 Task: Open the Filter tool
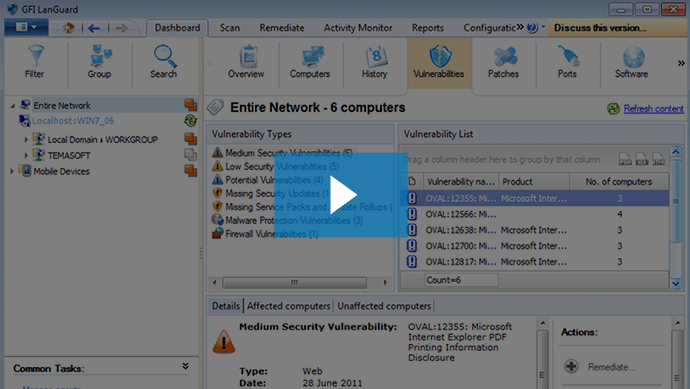[35, 62]
